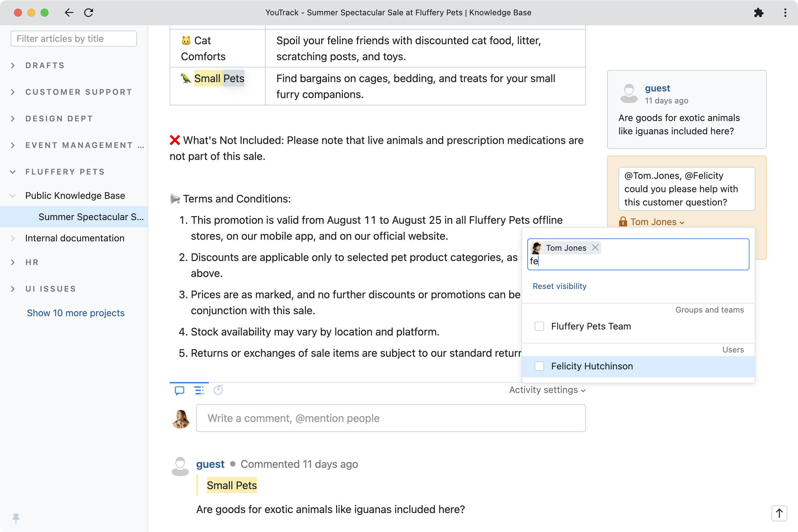The height and width of the screenshot is (532, 798).
Task: Collapse the Fluffery Pets project
Action: [13, 172]
